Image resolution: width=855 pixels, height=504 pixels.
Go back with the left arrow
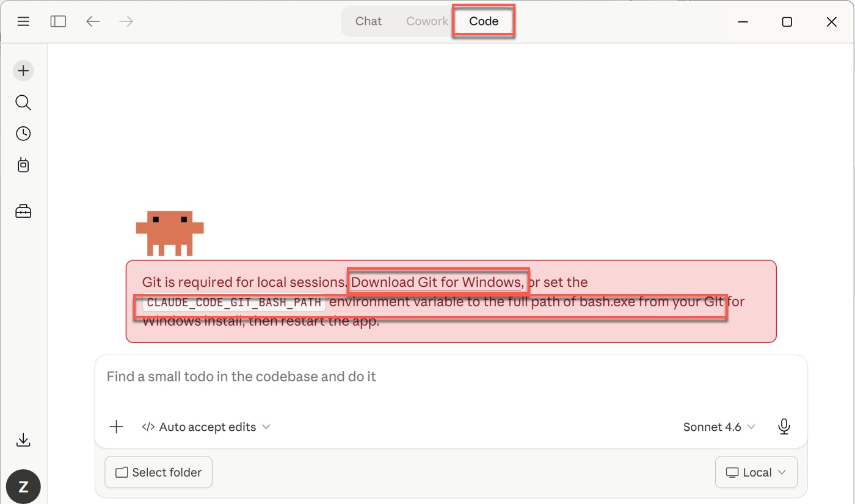click(93, 21)
